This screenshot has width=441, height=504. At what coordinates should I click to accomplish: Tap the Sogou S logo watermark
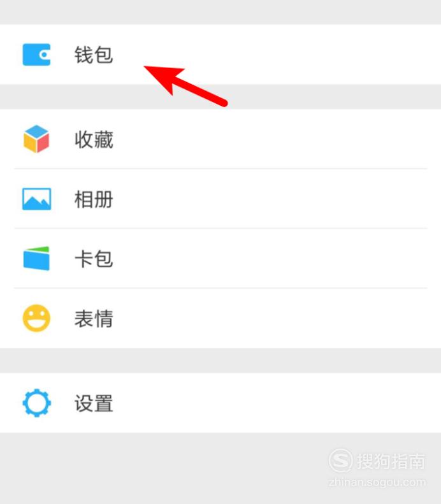[340, 461]
